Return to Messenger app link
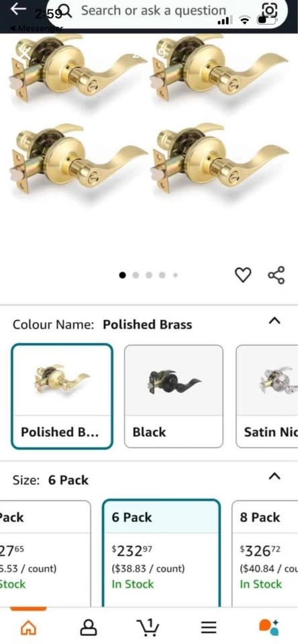Viewport: 298px width, 644px height. tap(36, 28)
